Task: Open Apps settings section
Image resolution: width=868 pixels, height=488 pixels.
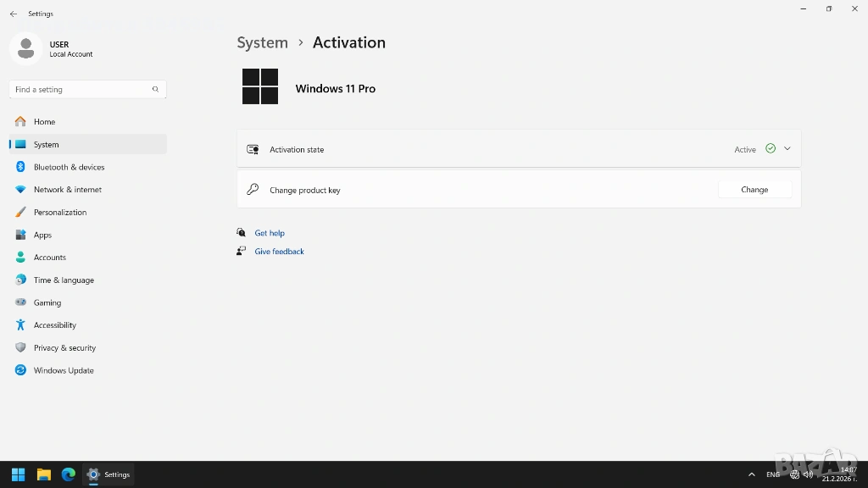Action: click(x=42, y=235)
